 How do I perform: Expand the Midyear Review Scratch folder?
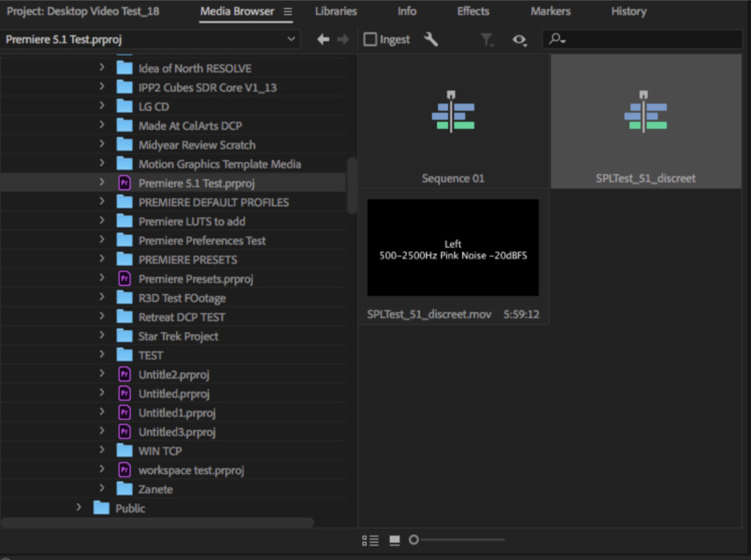102,144
